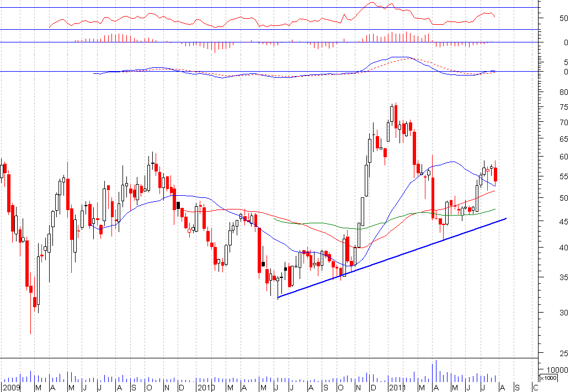Click the N label for November 2010
Image resolution: width=570 pixels, height=392 pixels.
(358, 388)
